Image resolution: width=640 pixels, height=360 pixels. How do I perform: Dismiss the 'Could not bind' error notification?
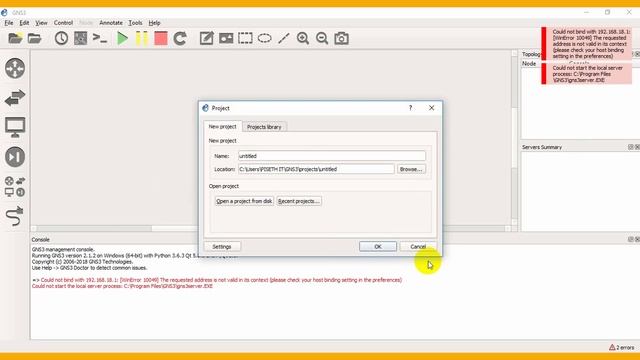[x=587, y=44]
